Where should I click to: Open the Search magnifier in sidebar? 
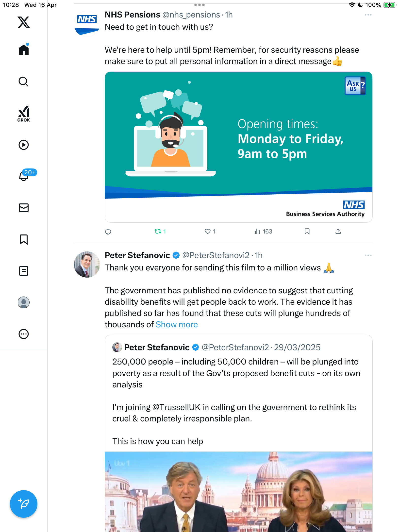click(x=24, y=82)
